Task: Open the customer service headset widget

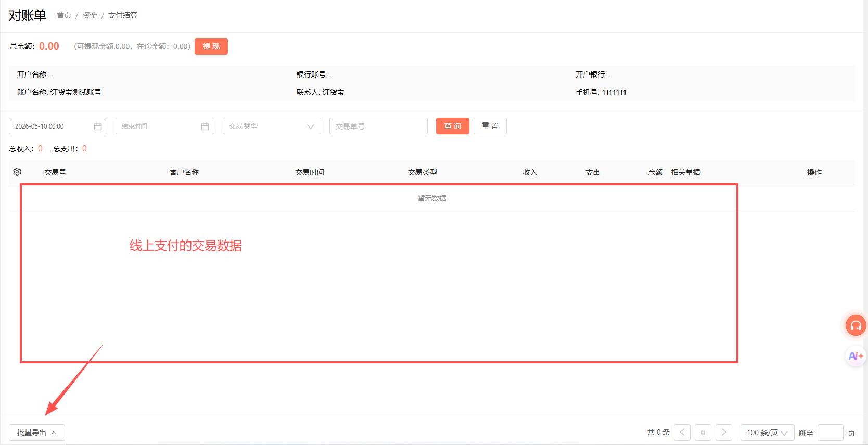Action: [x=856, y=326]
